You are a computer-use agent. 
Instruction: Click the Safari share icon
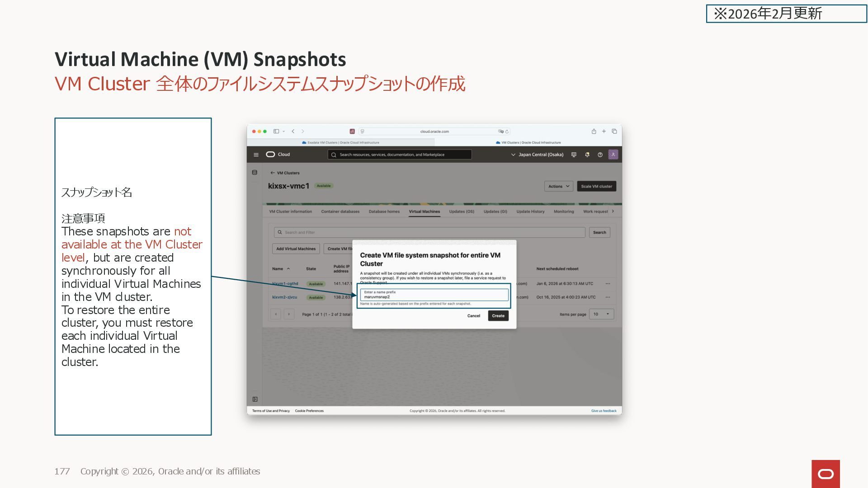594,131
